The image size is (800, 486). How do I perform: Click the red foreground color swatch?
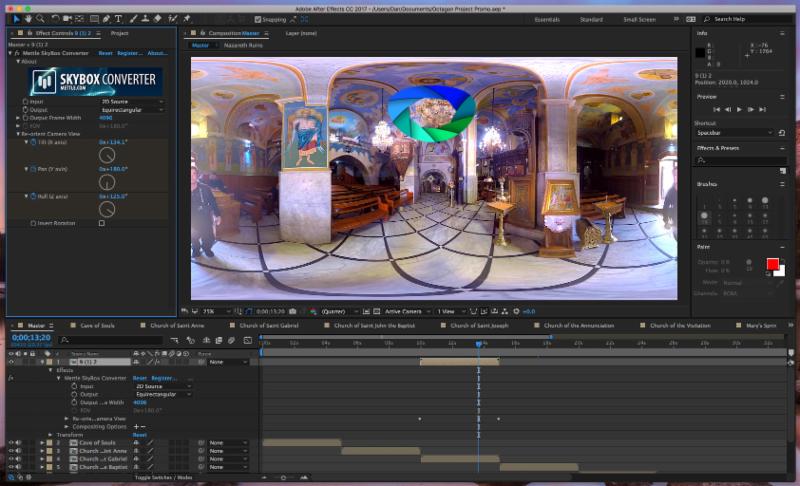point(772,265)
